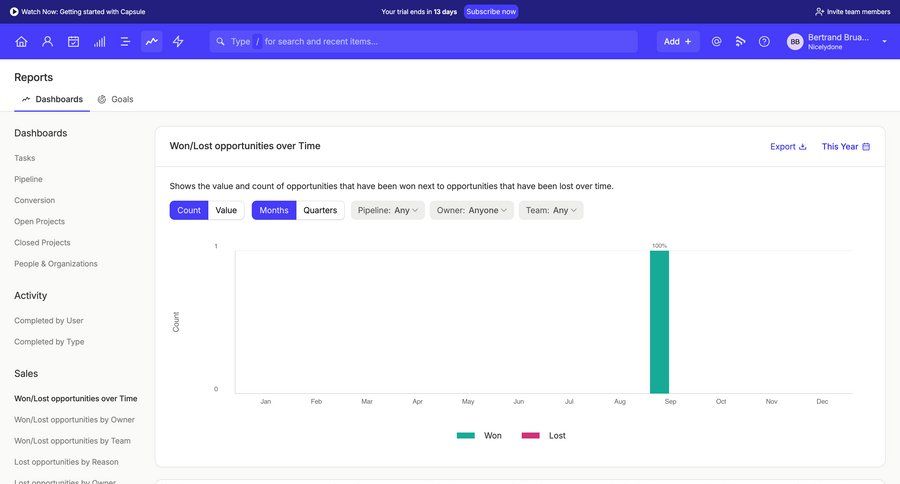Open the Calendar and tasks icon

73,41
